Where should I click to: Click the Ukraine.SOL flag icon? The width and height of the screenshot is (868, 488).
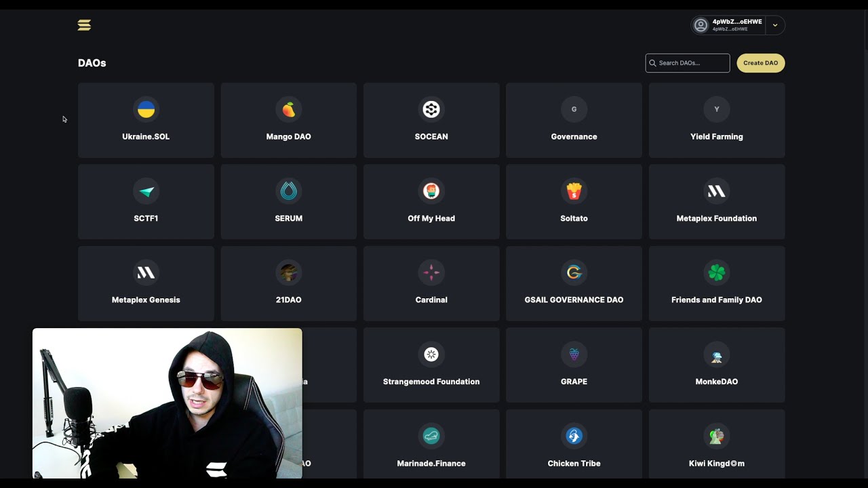click(146, 109)
